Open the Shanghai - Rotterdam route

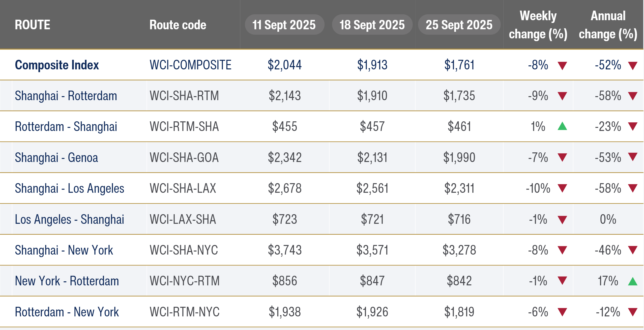[x=66, y=96]
